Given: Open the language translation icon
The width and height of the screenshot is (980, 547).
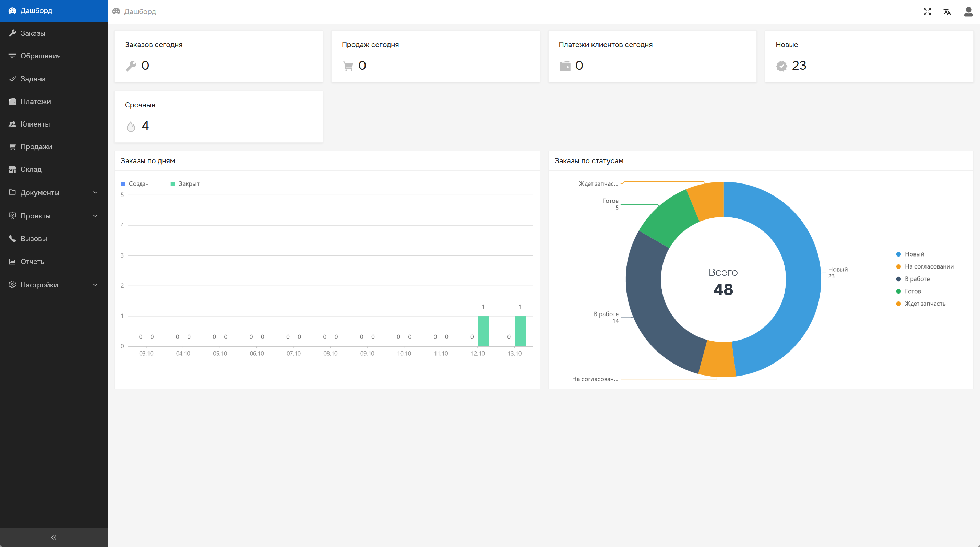Looking at the screenshot, I should coord(947,11).
